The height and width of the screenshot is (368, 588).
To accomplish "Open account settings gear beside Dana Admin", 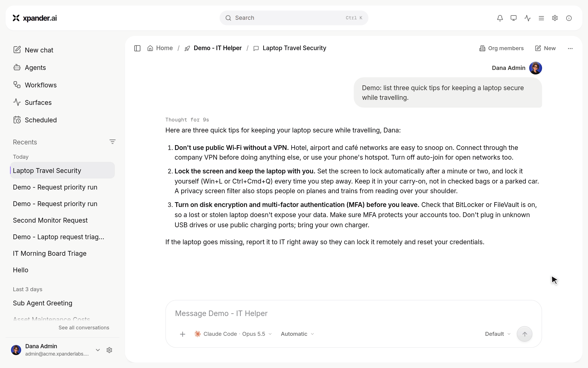I will pos(109,350).
